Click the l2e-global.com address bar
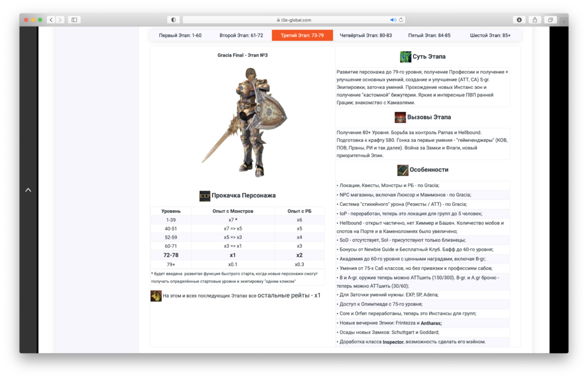Image resolution: width=588 pixels, height=379 pixels. tap(294, 19)
